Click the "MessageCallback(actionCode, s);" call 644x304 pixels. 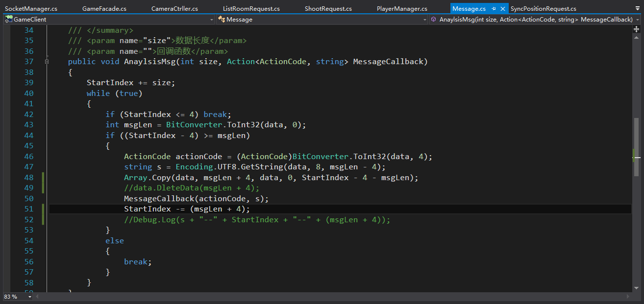pyautogui.click(x=197, y=199)
